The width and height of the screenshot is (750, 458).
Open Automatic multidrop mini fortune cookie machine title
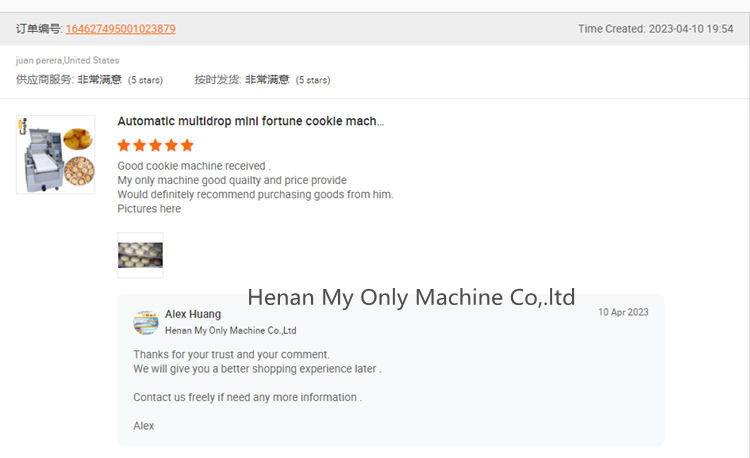[251, 121]
